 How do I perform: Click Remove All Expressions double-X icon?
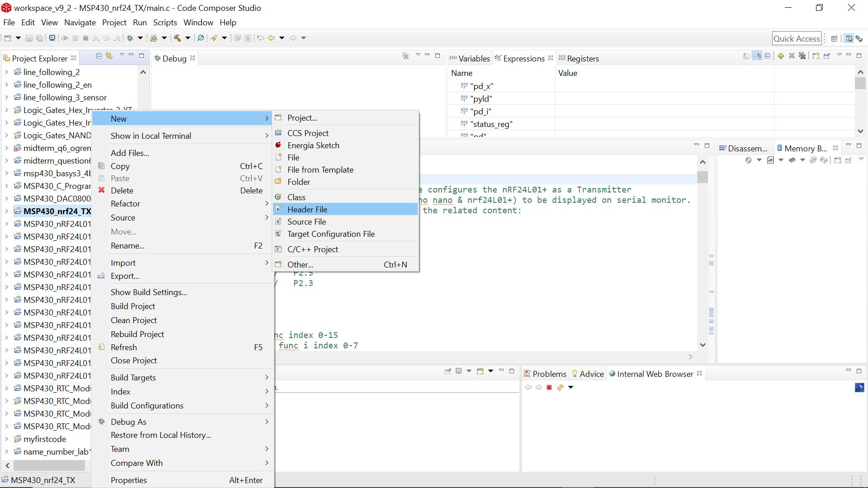(802, 56)
